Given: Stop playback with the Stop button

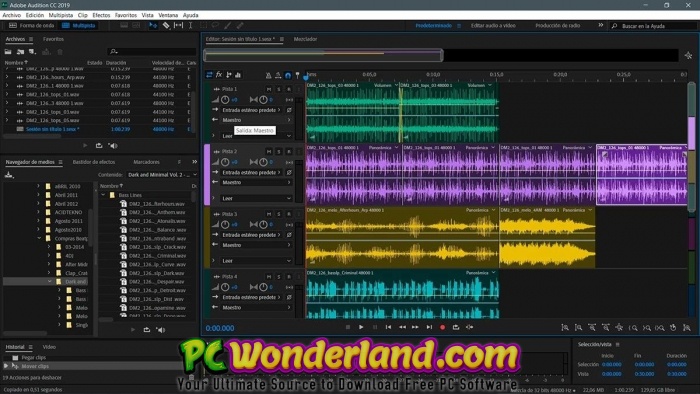Looking at the screenshot, I should tap(348, 327).
